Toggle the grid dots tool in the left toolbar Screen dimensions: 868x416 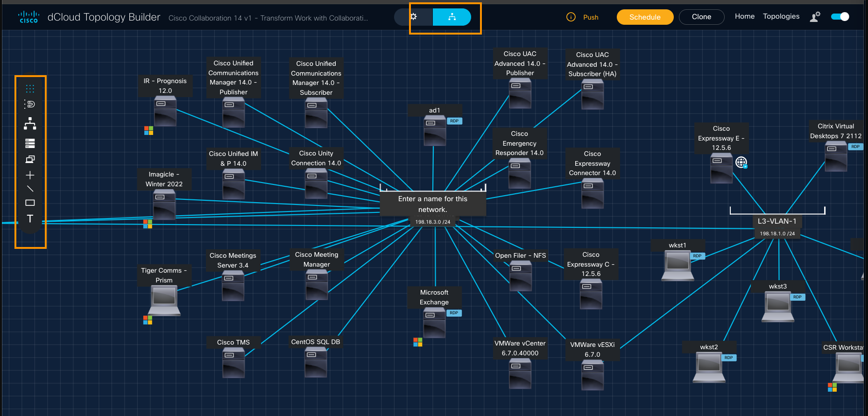pos(30,88)
